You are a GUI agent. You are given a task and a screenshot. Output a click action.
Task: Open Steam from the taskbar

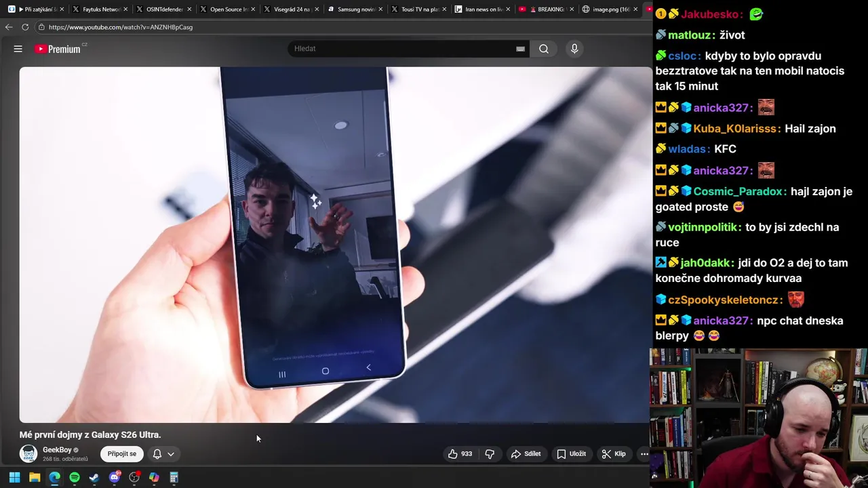click(94, 477)
